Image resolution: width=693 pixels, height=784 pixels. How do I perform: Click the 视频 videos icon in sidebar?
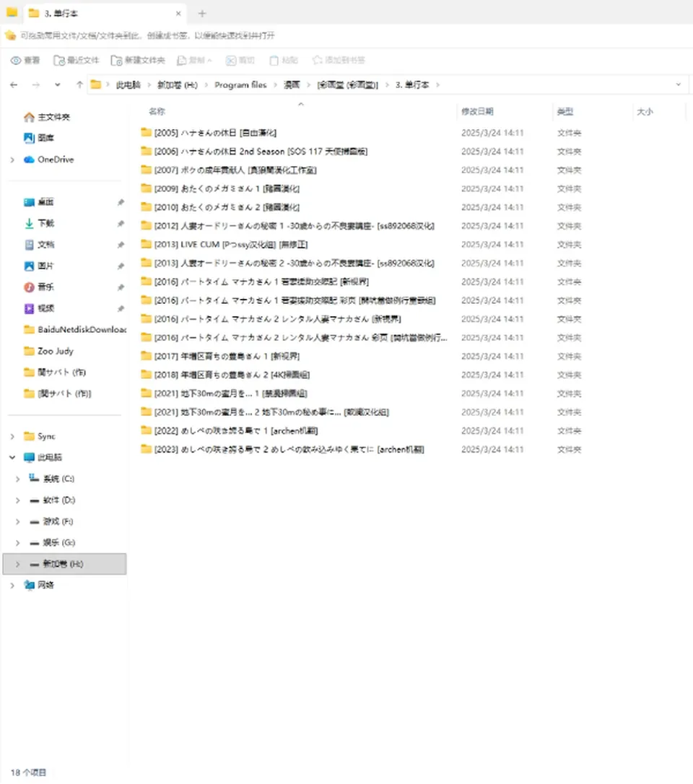29,308
